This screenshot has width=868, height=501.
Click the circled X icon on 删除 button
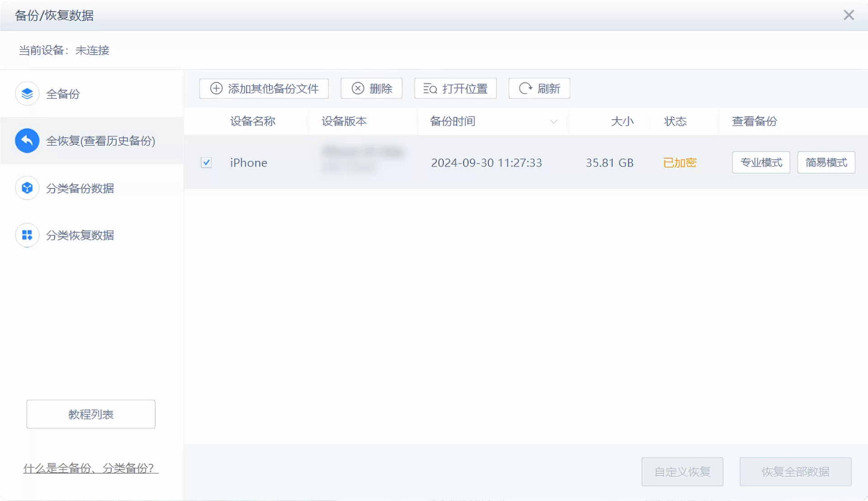[358, 88]
